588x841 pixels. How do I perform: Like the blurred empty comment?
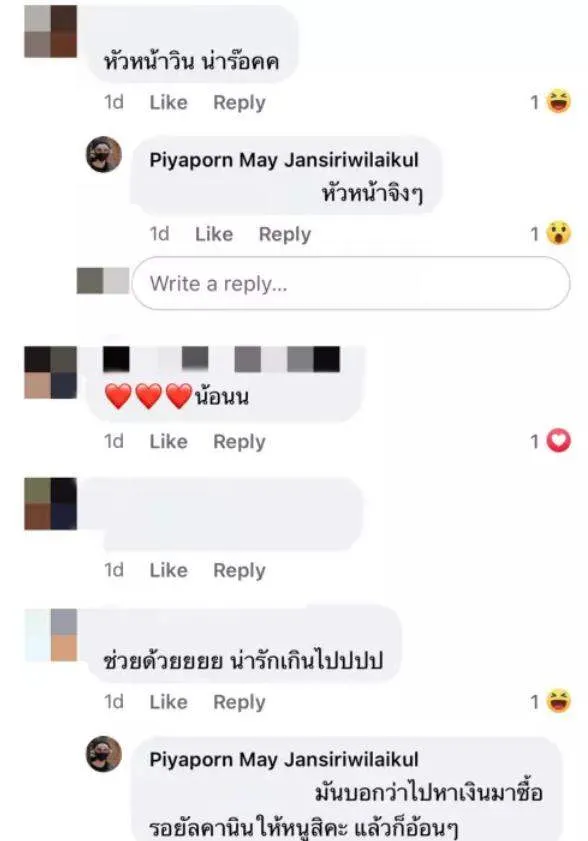click(168, 570)
